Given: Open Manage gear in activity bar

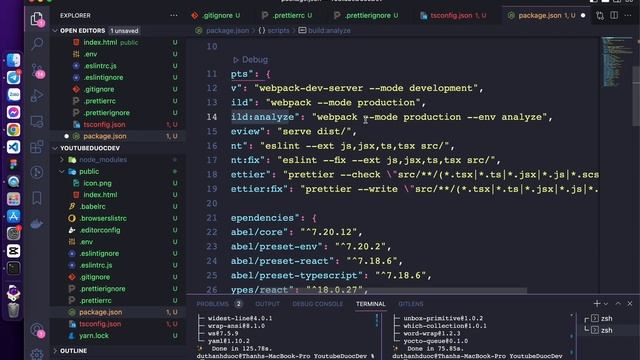Looking at the screenshot, I should (37, 354).
